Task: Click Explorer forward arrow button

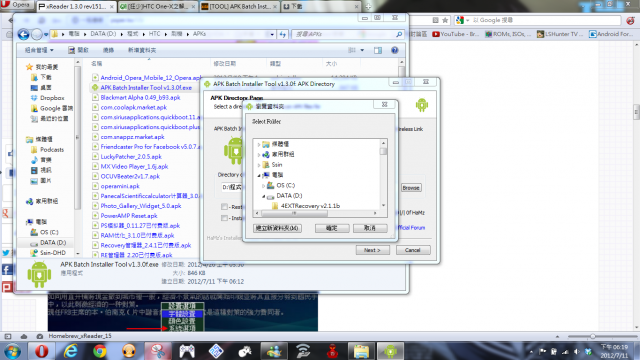Action: coord(37,34)
